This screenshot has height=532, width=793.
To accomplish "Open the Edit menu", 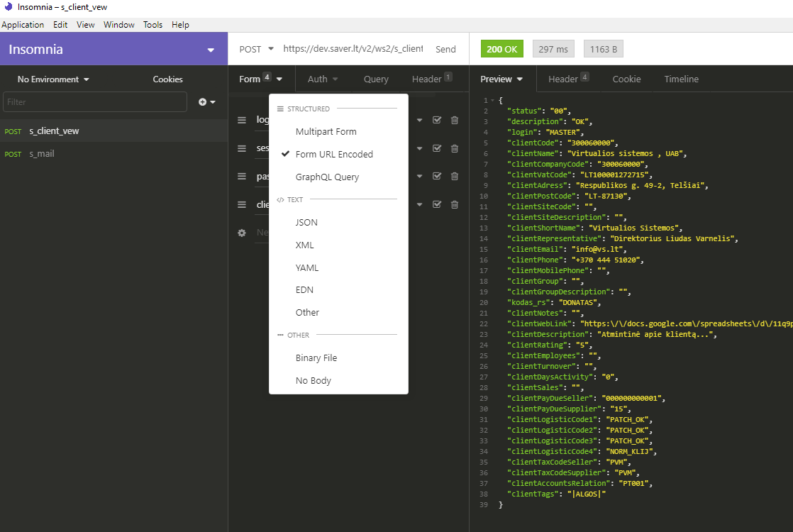I will [60, 25].
